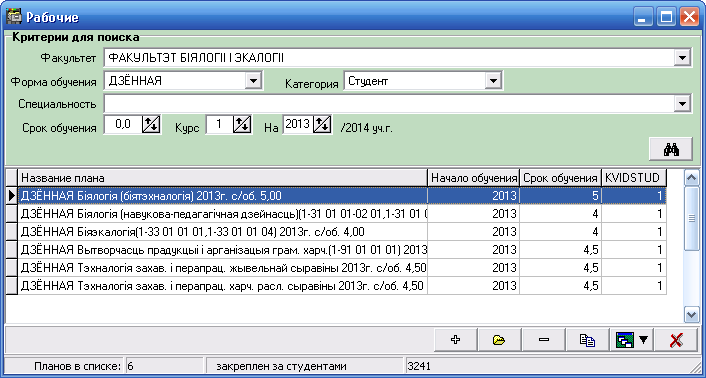
Task: Delete plan using the minus button
Action: [543, 340]
